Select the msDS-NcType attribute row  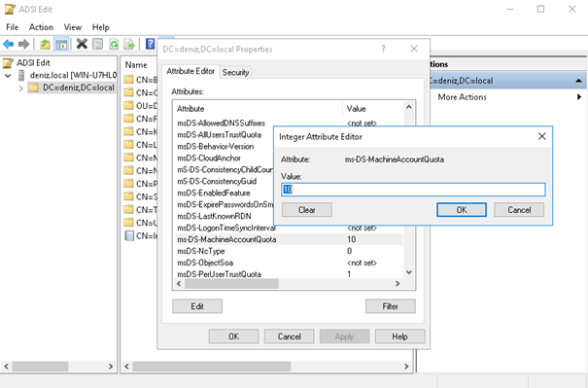290,251
